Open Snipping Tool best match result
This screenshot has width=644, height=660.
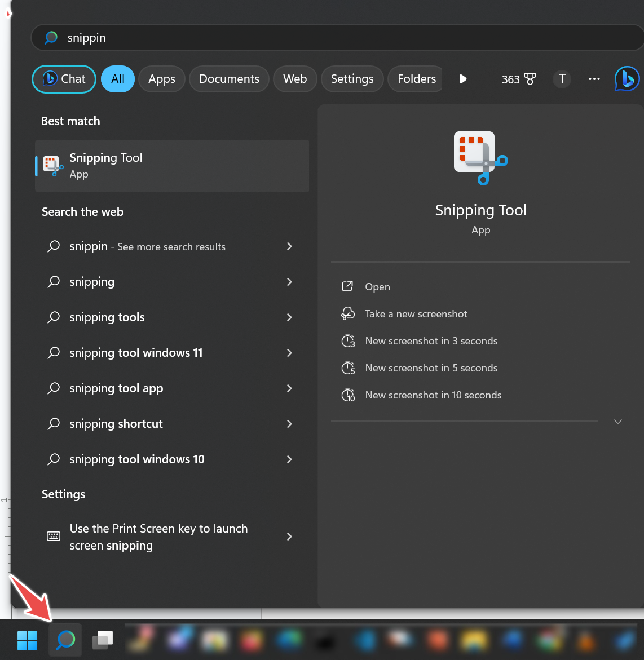[172, 166]
